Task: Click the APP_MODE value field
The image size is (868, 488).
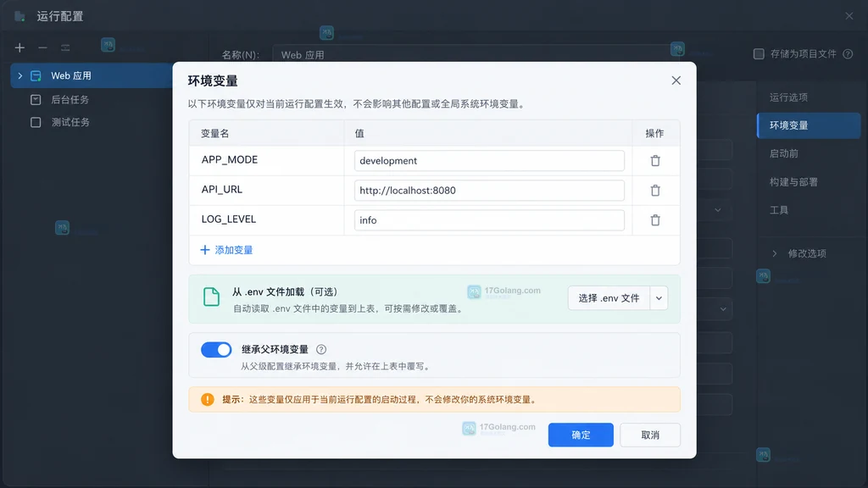Action: (x=489, y=160)
